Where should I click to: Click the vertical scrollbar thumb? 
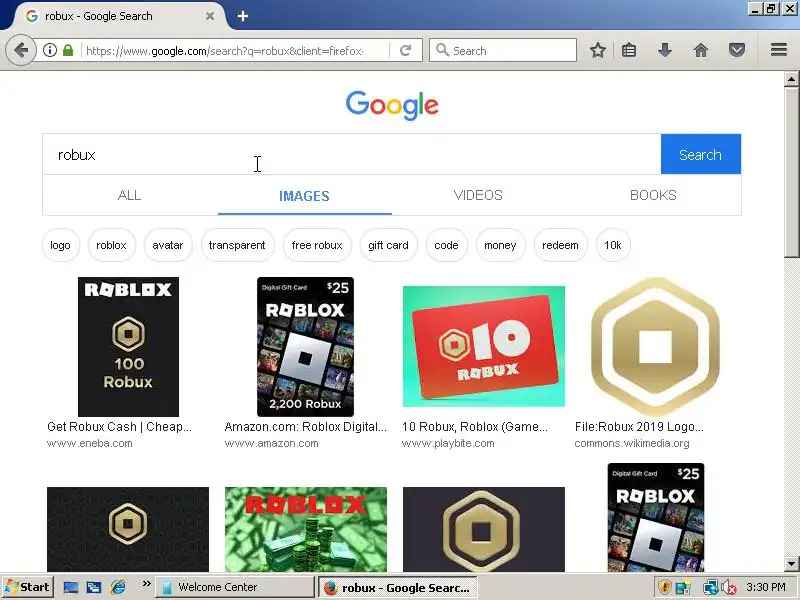pyautogui.click(x=791, y=171)
